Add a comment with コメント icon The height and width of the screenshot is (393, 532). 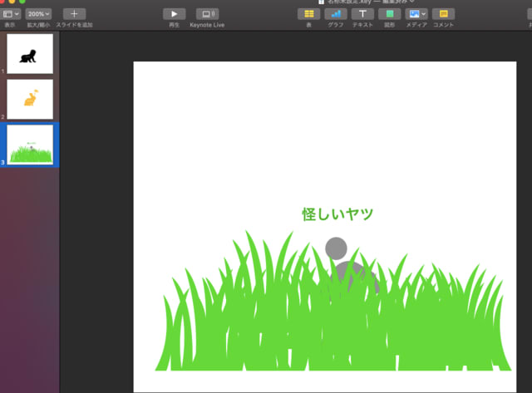point(443,14)
